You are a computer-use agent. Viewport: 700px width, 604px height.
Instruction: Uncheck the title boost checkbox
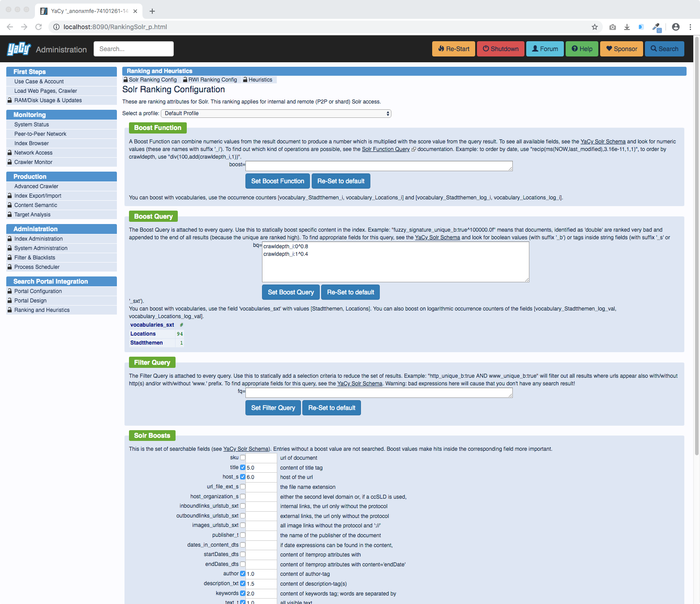point(243,467)
